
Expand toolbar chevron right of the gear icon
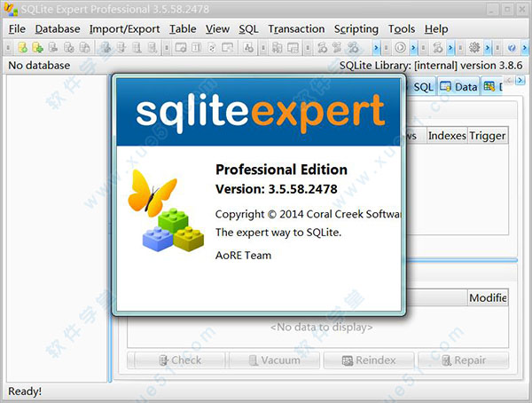(488, 48)
